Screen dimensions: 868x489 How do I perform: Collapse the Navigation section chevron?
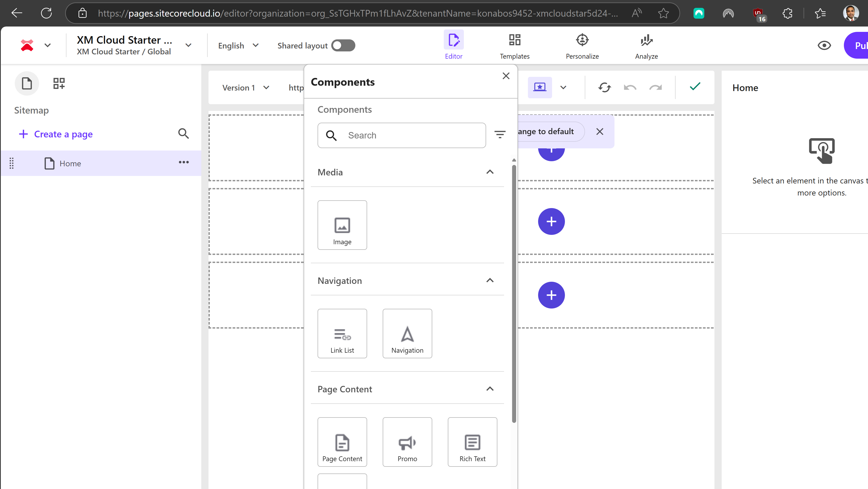point(490,281)
